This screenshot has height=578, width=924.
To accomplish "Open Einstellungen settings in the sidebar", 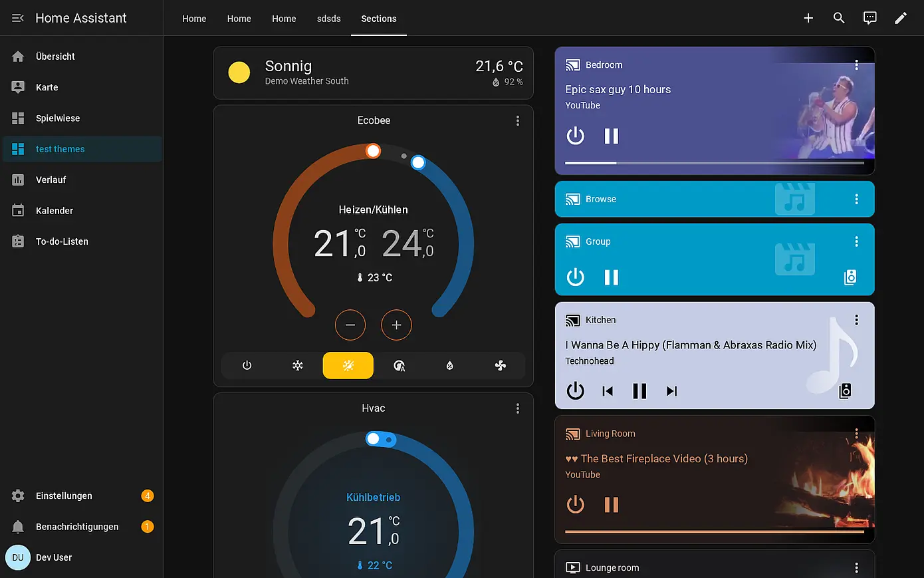I will [82, 496].
